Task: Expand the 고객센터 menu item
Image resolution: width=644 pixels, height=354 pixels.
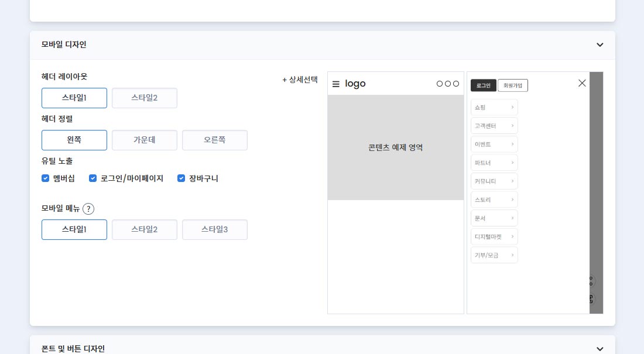Action: coord(494,126)
